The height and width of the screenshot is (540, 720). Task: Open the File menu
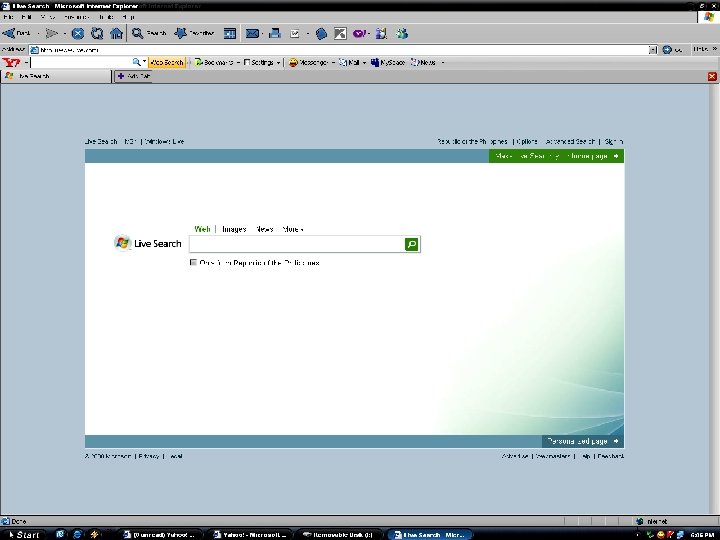click(8, 17)
